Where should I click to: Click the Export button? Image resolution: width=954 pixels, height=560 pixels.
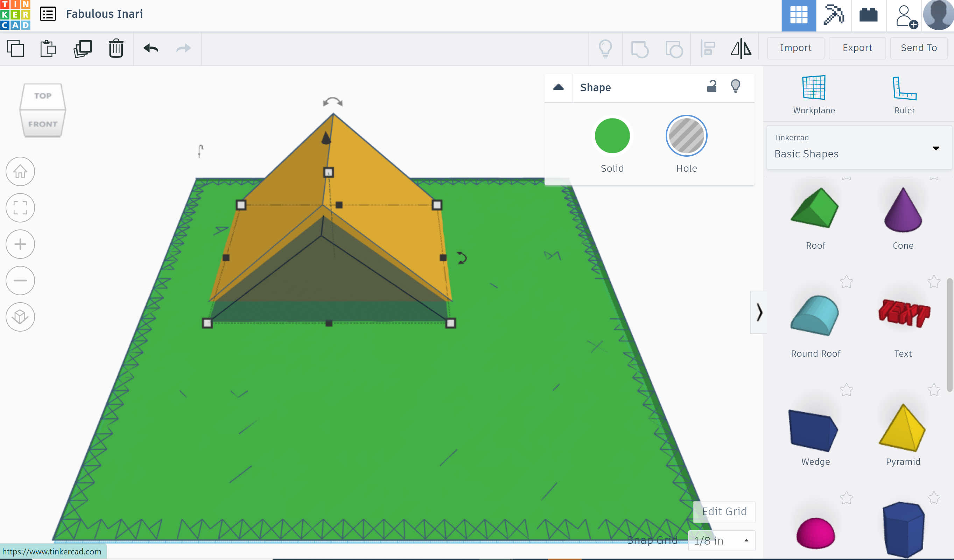click(x=857, y=48)
